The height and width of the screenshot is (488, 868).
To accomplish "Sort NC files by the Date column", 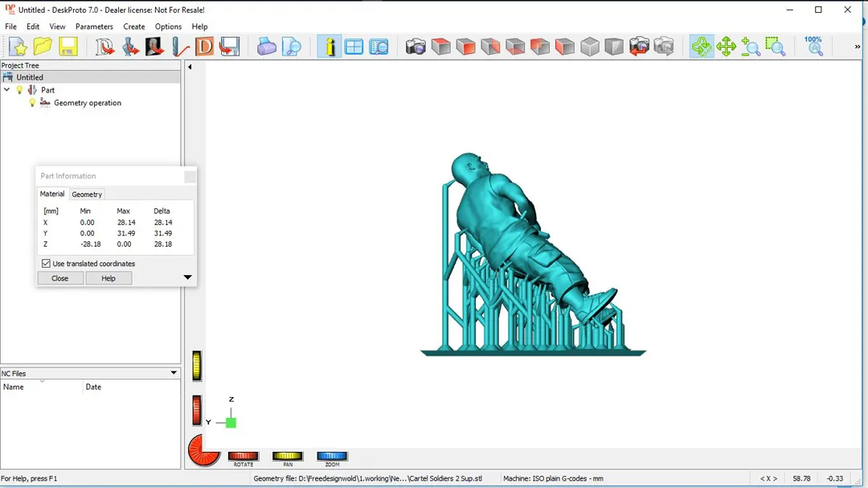I will (131, 387).
